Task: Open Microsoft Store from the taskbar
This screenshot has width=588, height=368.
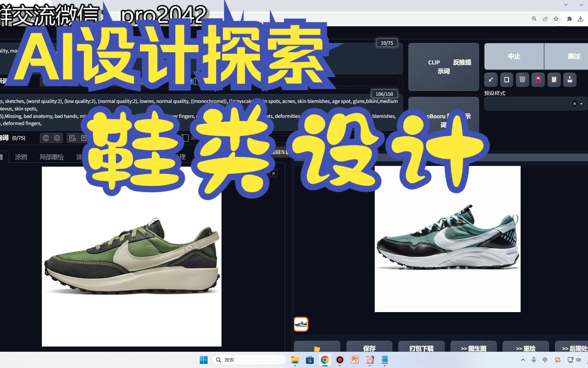Action: point(310,360)
